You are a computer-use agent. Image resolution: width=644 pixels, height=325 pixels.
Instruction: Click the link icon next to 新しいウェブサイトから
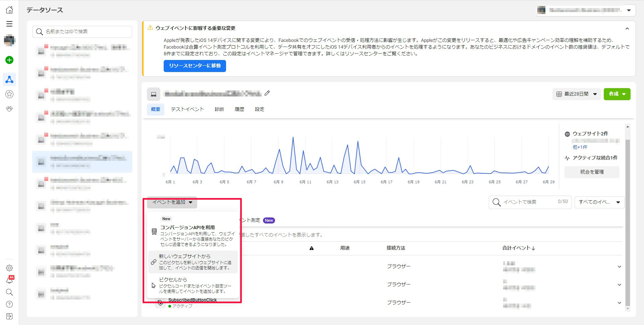point(154,262)
